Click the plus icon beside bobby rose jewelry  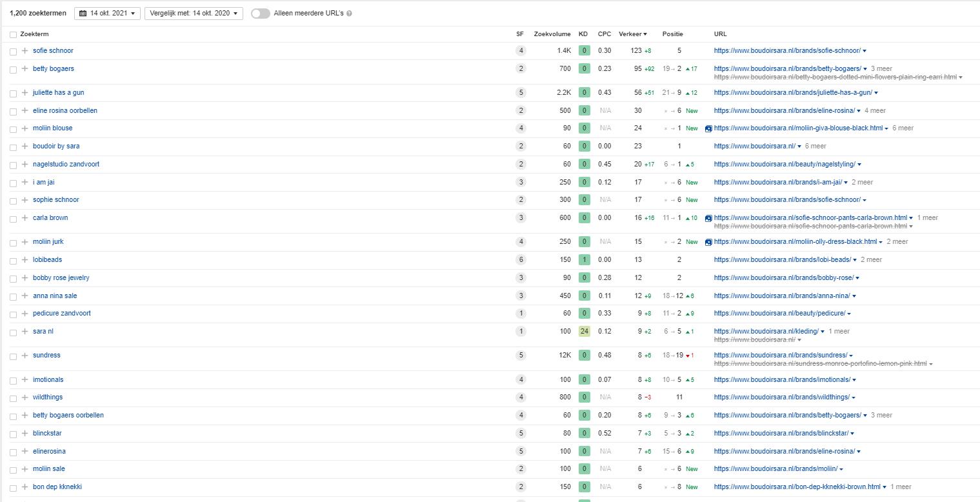pos(25,277)
